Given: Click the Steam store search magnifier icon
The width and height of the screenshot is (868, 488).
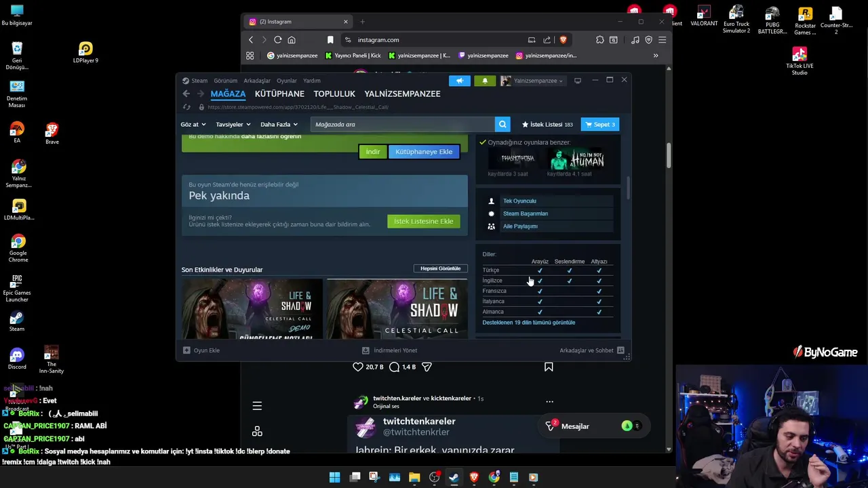Looking at the screenshot, I should pyautogui.click(x=502, y=124).
